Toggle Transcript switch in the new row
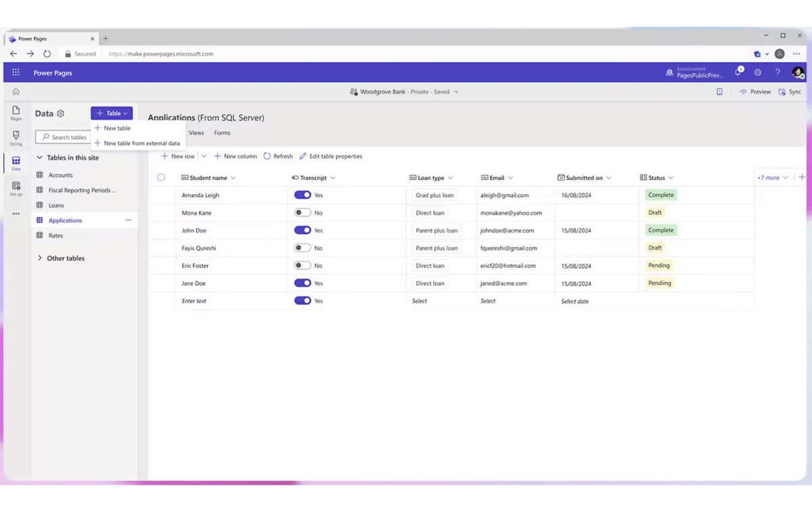812x512 pixels. click(x=302, y=300)
